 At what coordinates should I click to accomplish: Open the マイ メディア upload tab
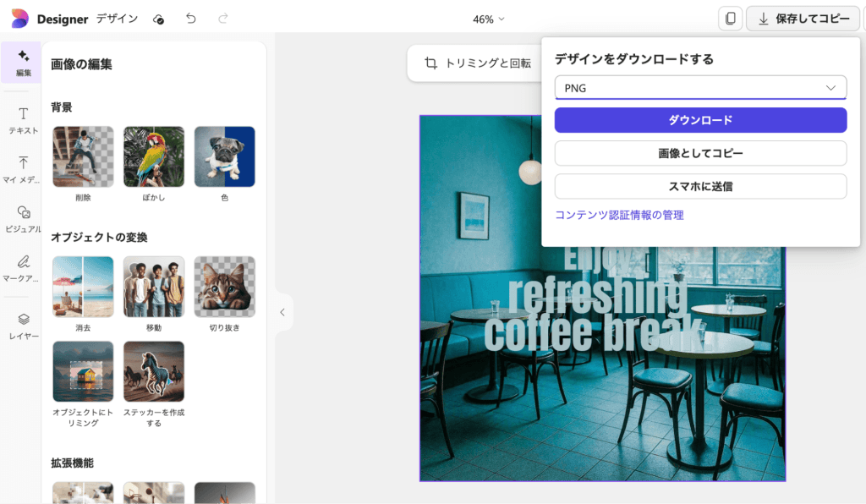click(22, 169)
